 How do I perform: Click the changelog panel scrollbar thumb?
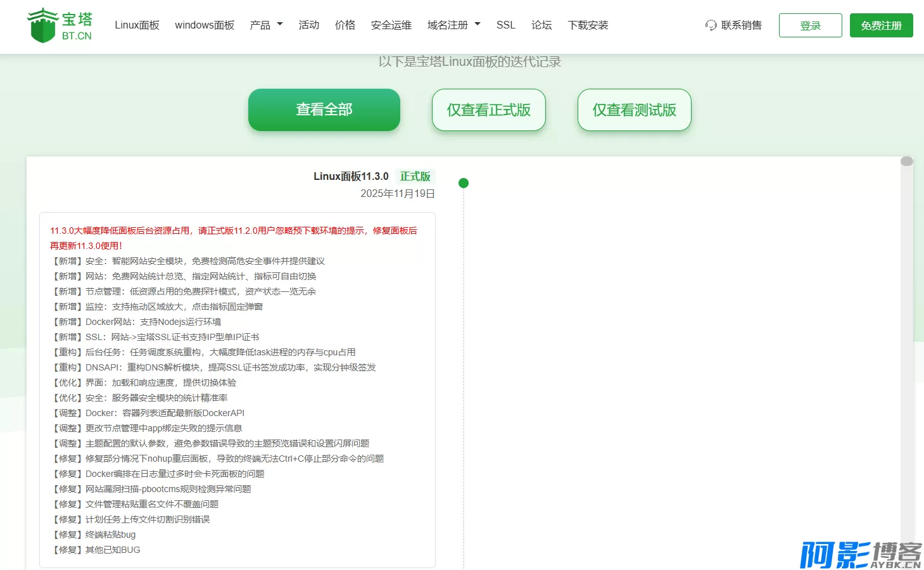(x=906, y=161)
